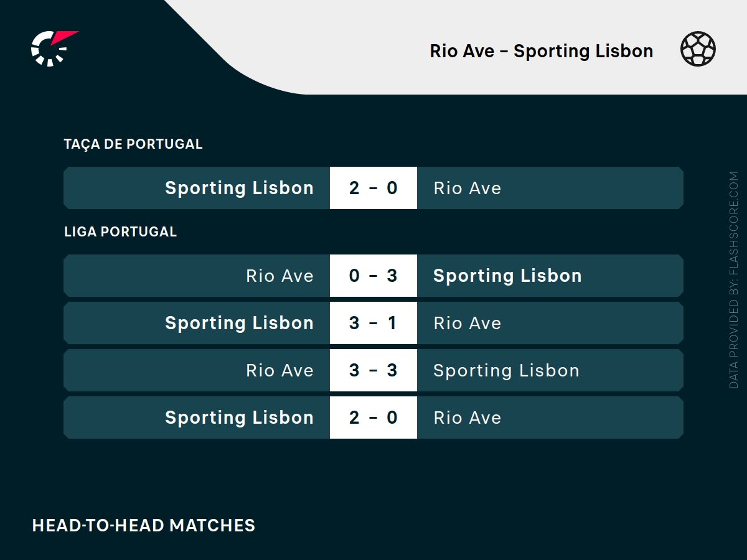Click Sporting Lisbon in the 3 - 1 match row

click(239, 323)
